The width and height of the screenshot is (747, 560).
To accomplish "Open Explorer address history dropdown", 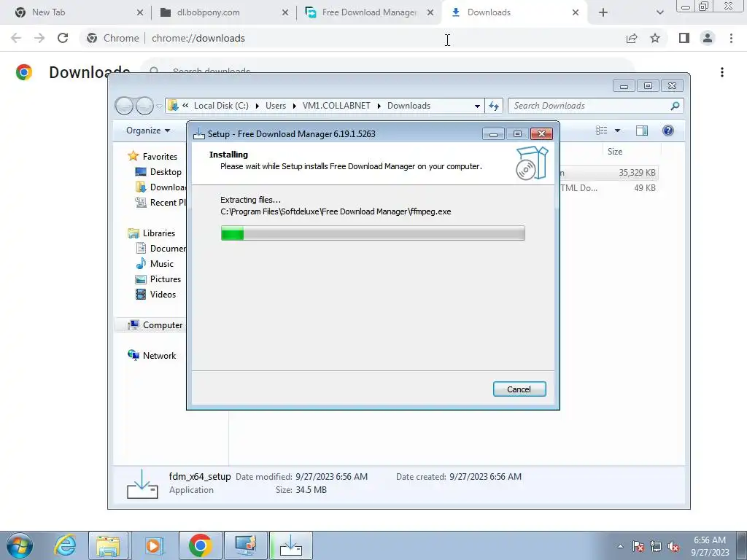I will click(x=477, y=106).
